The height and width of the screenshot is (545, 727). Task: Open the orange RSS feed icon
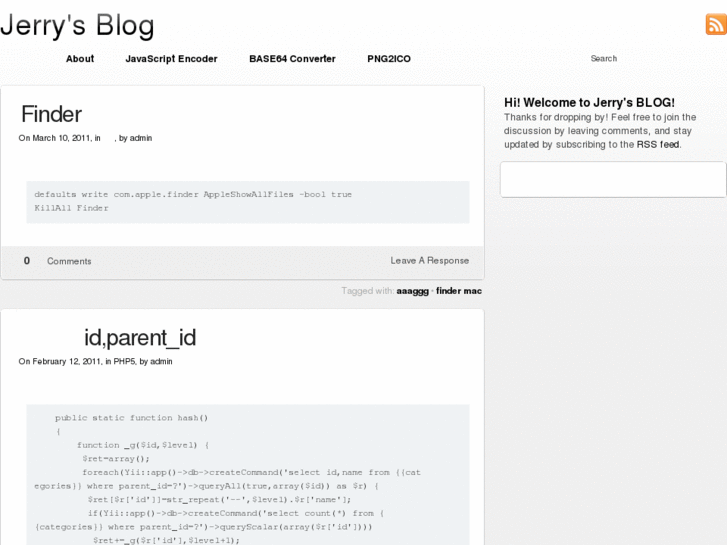(716, 24)
